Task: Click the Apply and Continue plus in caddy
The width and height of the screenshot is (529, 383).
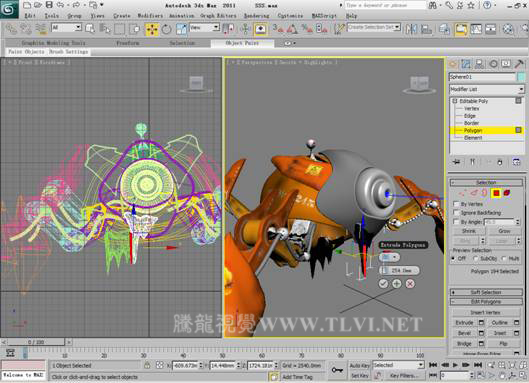Action: coord(396,284)
